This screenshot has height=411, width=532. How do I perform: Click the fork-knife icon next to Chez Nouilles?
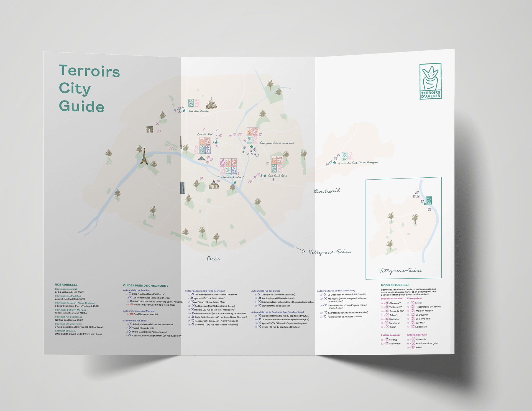click(x=130, y=293)
